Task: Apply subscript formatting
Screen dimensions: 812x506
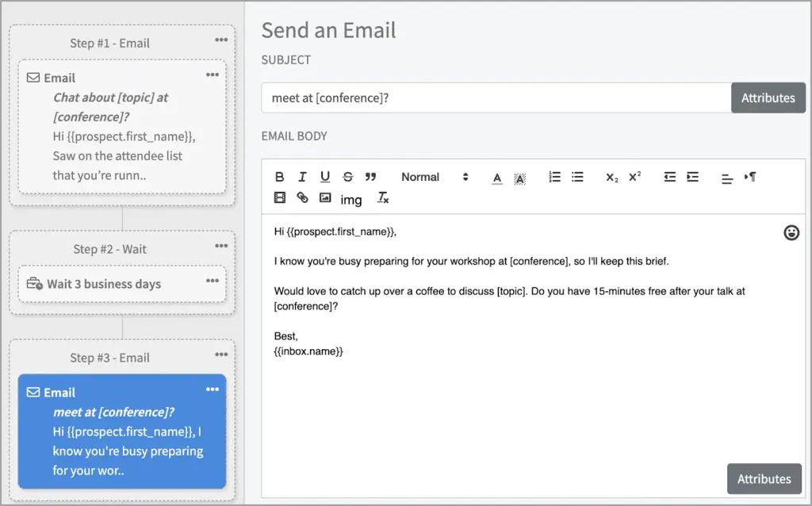Action: click(612, 178)
